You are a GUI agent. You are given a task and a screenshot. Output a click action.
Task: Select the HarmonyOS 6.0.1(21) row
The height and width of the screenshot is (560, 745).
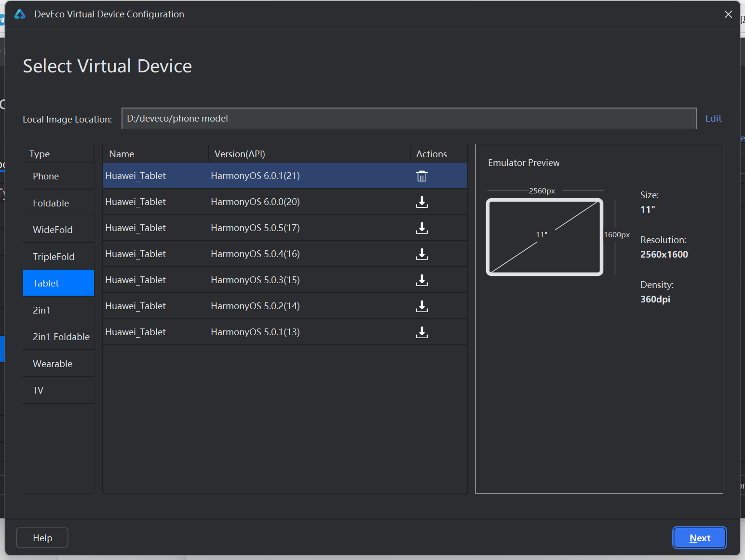tap(284, 176)
